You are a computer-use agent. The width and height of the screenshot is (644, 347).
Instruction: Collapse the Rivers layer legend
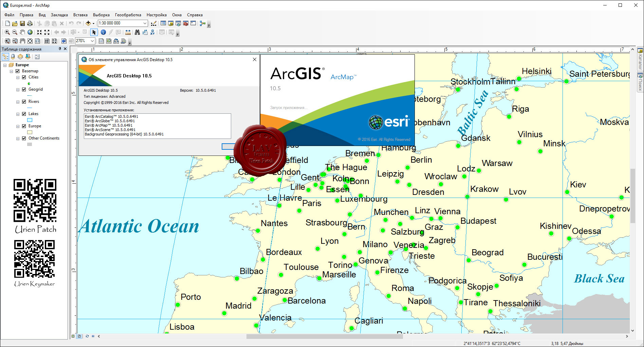(x=18, y=102)
